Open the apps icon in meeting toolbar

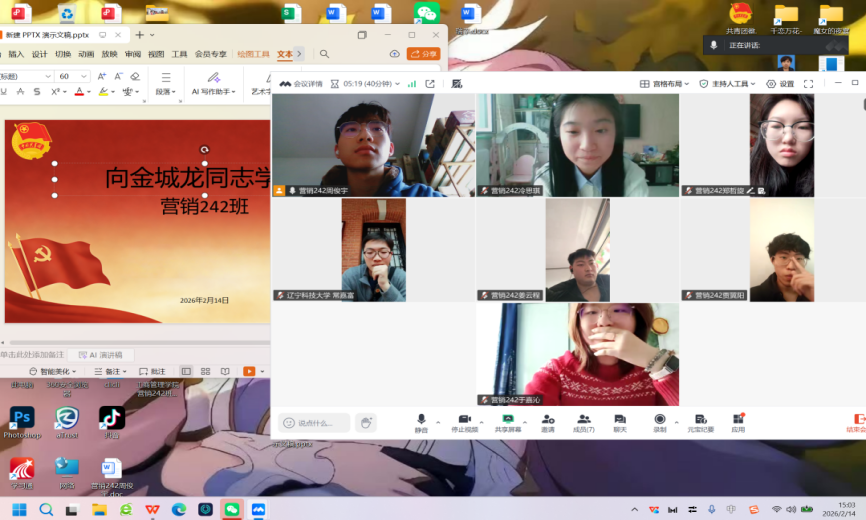click(x=738, y=420)
